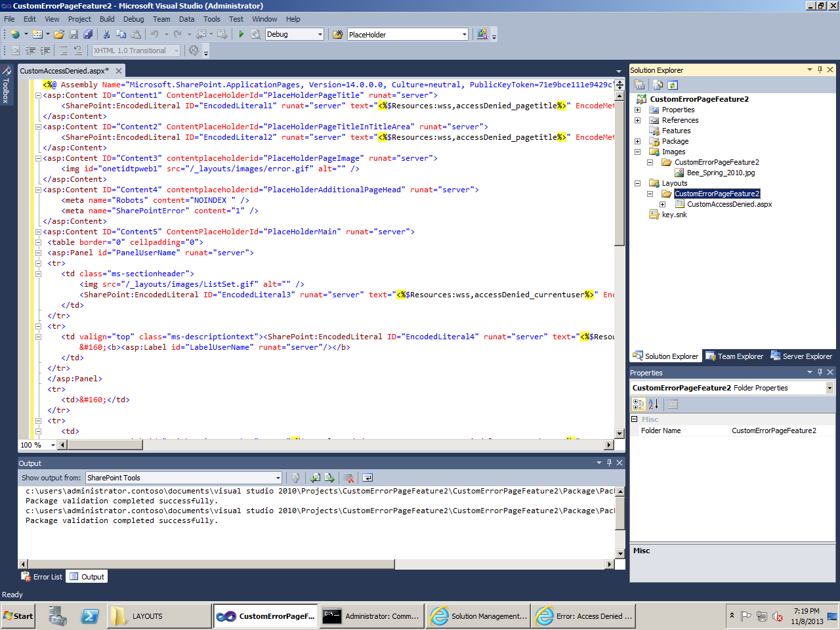This screenshot has width=840, height=630.
Task: Collapse the Images folder node
Action: [637, 152]
